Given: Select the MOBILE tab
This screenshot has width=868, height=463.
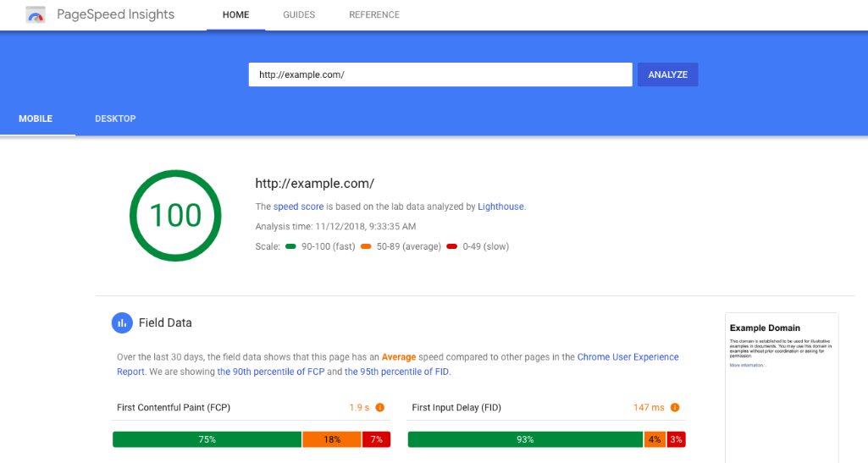Looking at the screenshot, I should click(x=36, y=119).
